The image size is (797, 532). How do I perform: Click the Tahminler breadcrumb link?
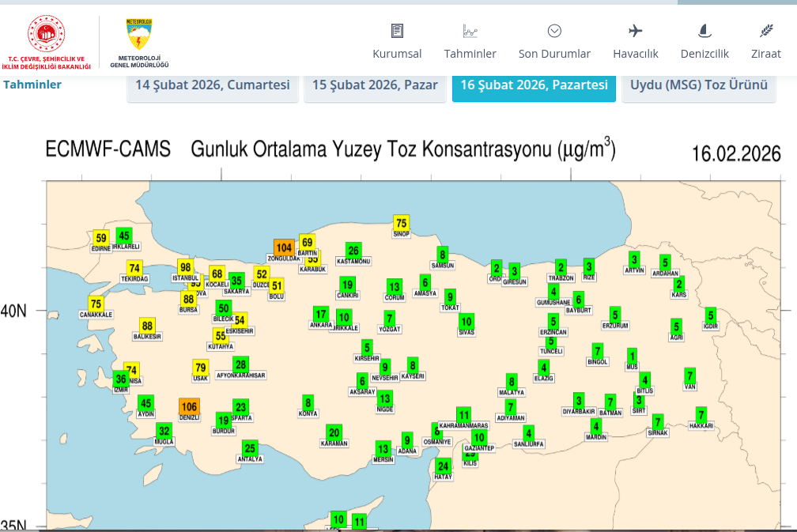point(32,85)
